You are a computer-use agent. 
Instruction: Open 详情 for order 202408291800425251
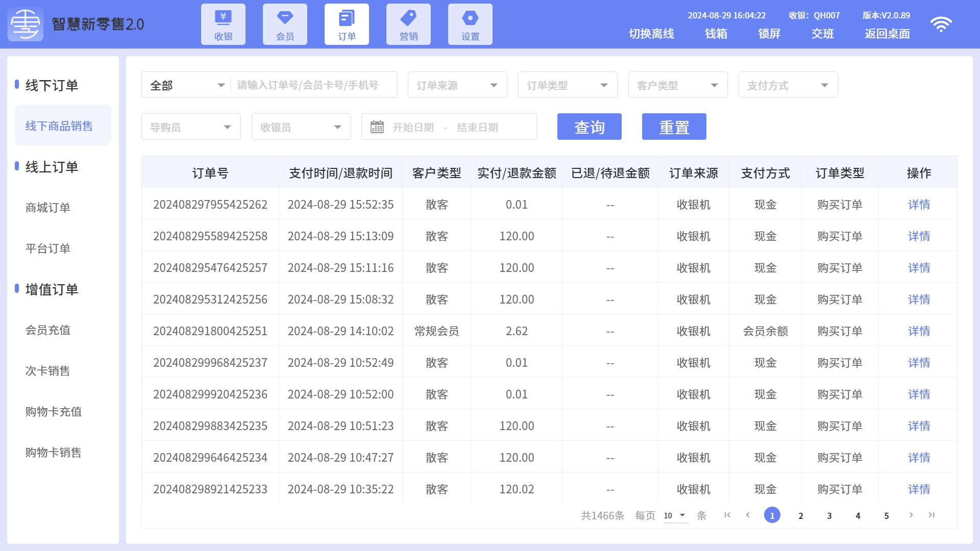click(x=919, y=331)
